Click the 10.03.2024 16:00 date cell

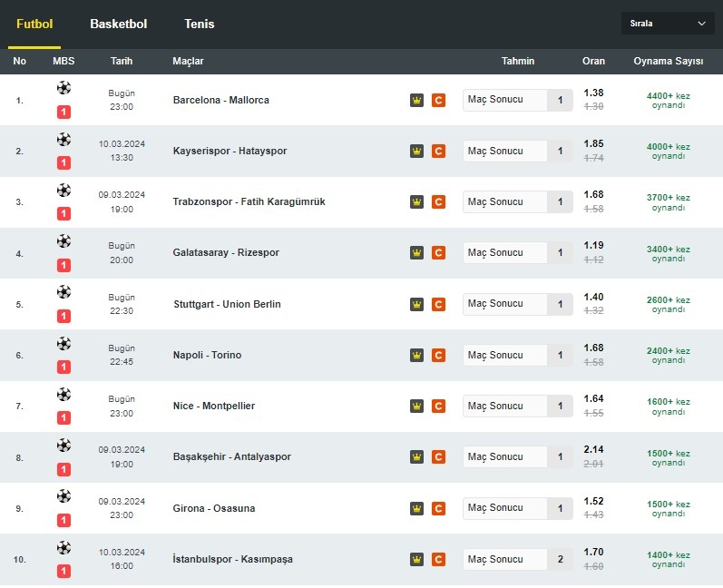point(122,559)
